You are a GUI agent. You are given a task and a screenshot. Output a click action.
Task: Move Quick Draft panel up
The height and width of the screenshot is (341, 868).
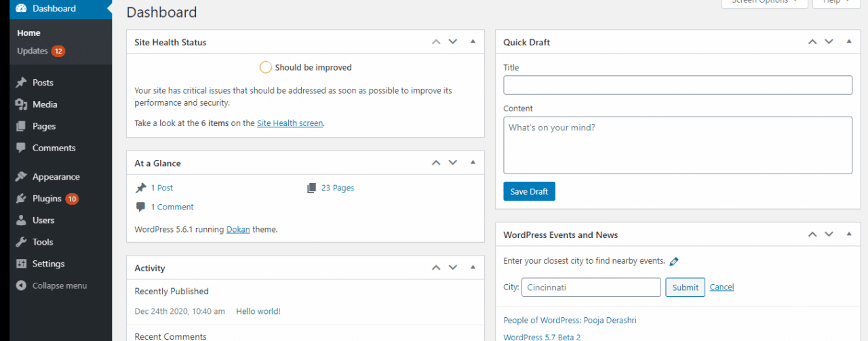pyautogui.click(x=812, y=41)
